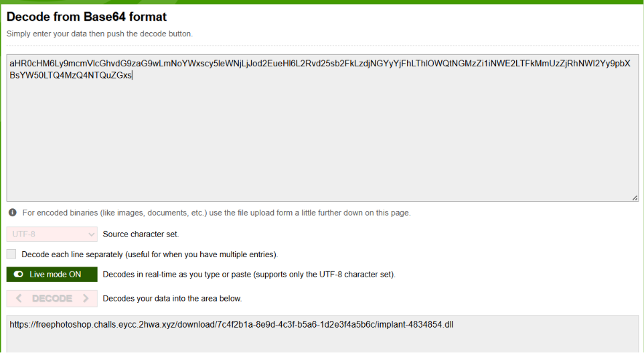Click the decoded output URL text area
Viewport: 644px width, 353px height.
pyautogui.click(x=323, y=334)
